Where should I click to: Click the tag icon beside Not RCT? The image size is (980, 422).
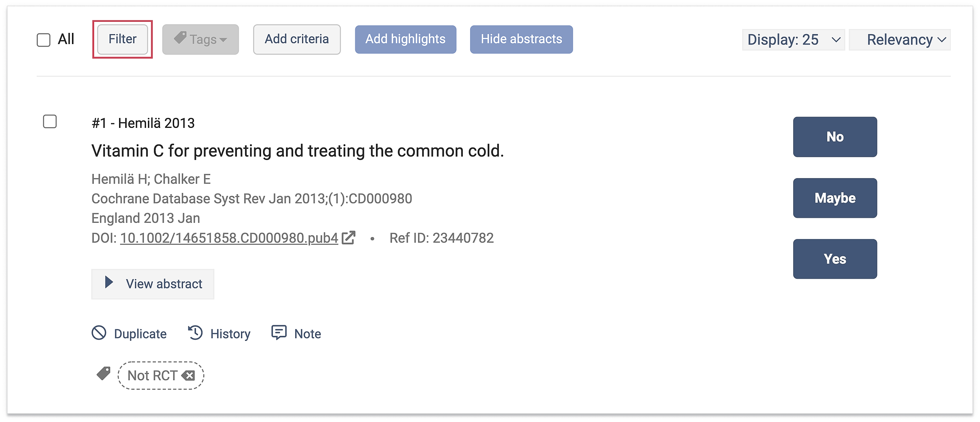pos(103,374)
